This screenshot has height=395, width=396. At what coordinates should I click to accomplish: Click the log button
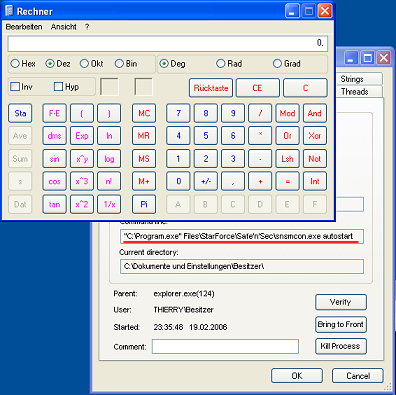click(x=109, y=159)
